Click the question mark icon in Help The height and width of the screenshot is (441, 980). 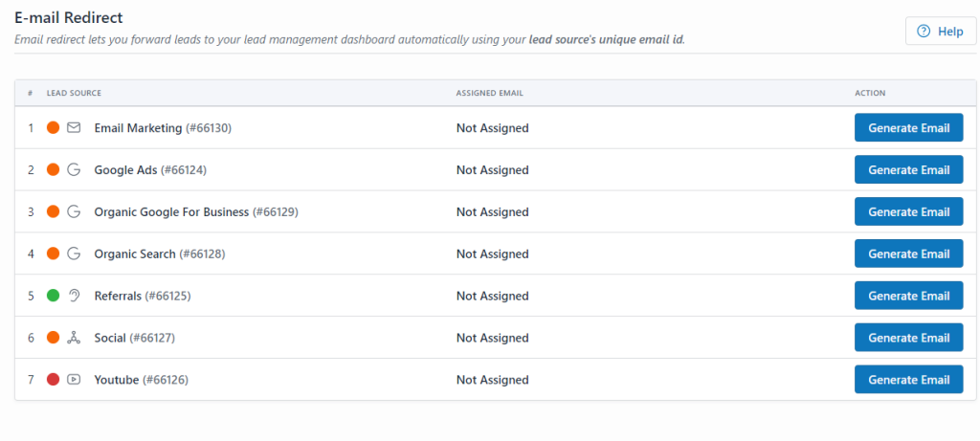[x=924, y=32]
